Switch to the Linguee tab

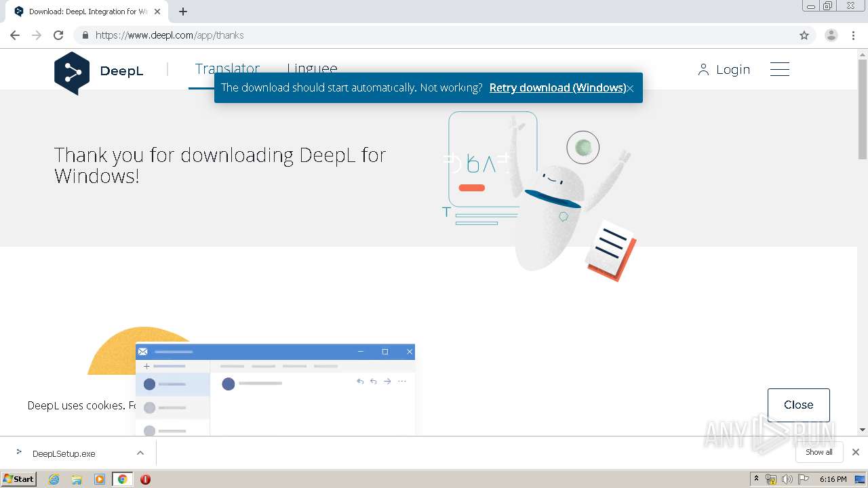tap(312, 68)
